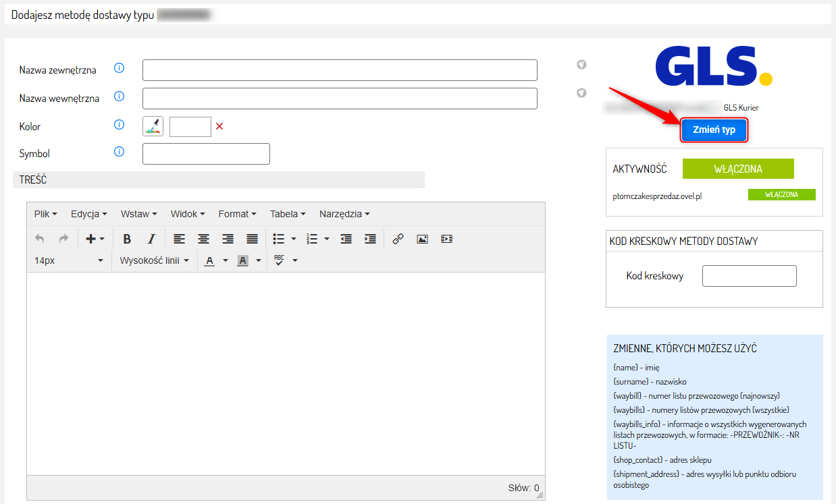Screen dimensions: 836x504
Task: Click globe icon next to Nazwa wewnętrzna field
Action: tap(581, 93)
